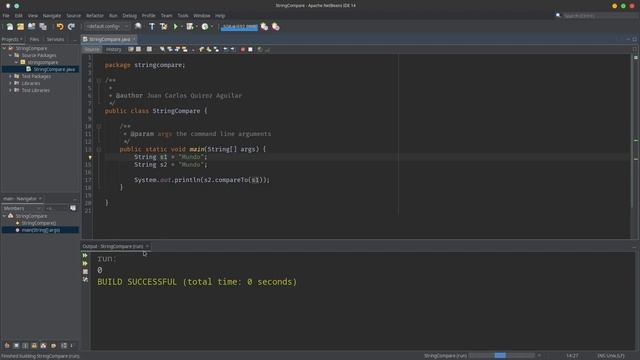Select StringCompare.java in project tree
640x360 pixels.
pyautogui.click(x=54, y=69)
